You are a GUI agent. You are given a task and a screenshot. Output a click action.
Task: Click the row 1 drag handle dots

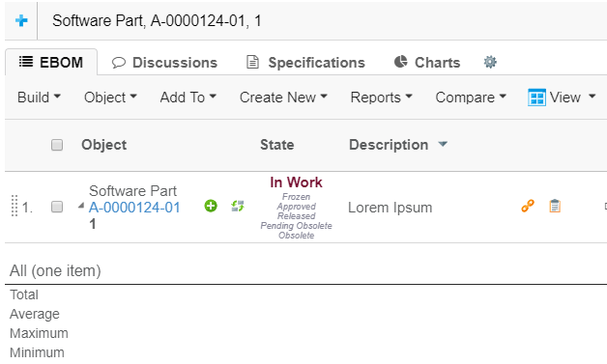click(14, 206)
